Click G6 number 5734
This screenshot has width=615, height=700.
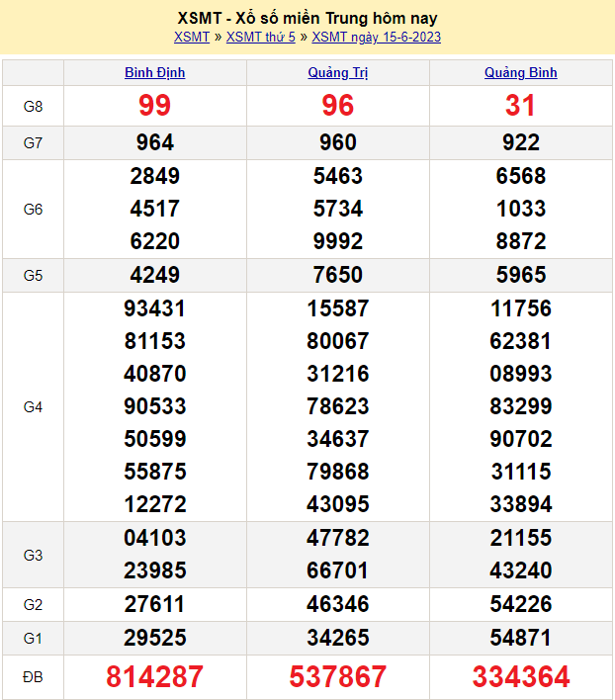point(338,209)
